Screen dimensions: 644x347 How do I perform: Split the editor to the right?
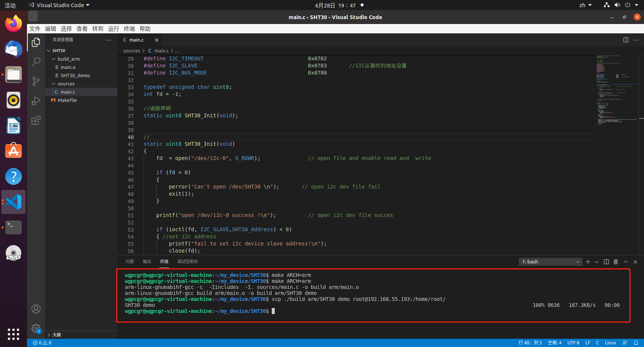click(626, 40)
